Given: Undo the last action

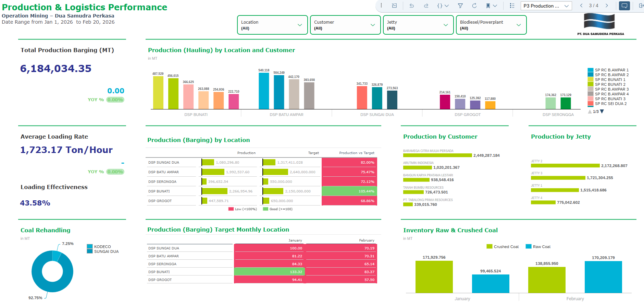Looking at the screenshot, I should click(x=411, y=5).
